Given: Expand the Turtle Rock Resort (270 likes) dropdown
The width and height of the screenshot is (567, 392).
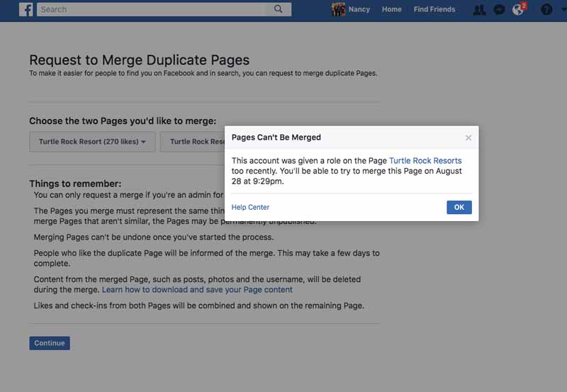Looking at the screenshot, I should pyautogui.click(x=92, y=142).
